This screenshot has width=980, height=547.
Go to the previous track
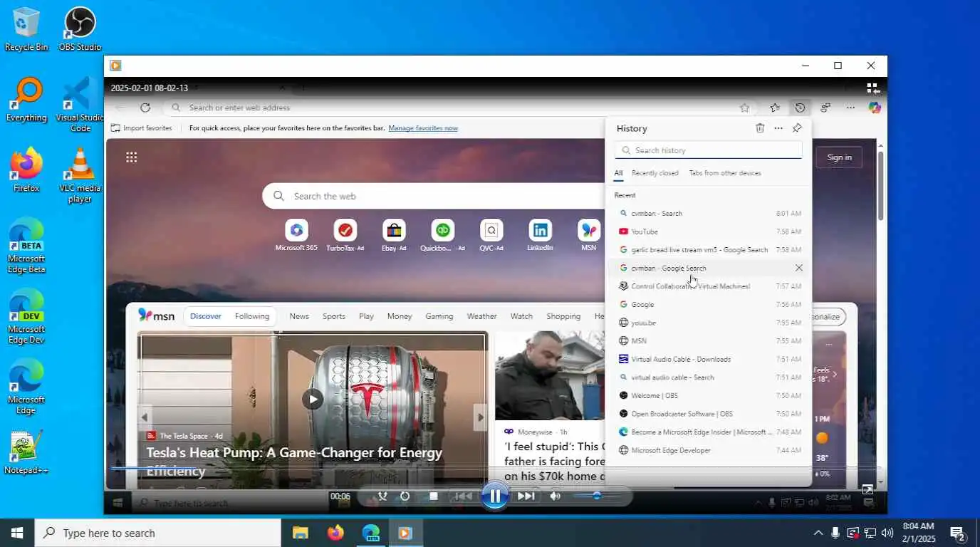pos(464,496)
